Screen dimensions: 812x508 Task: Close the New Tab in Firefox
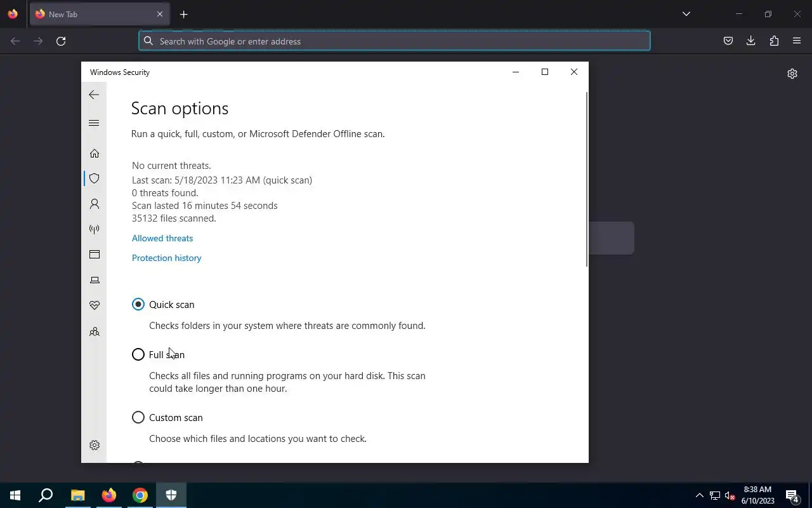click(x=160, y=14)
